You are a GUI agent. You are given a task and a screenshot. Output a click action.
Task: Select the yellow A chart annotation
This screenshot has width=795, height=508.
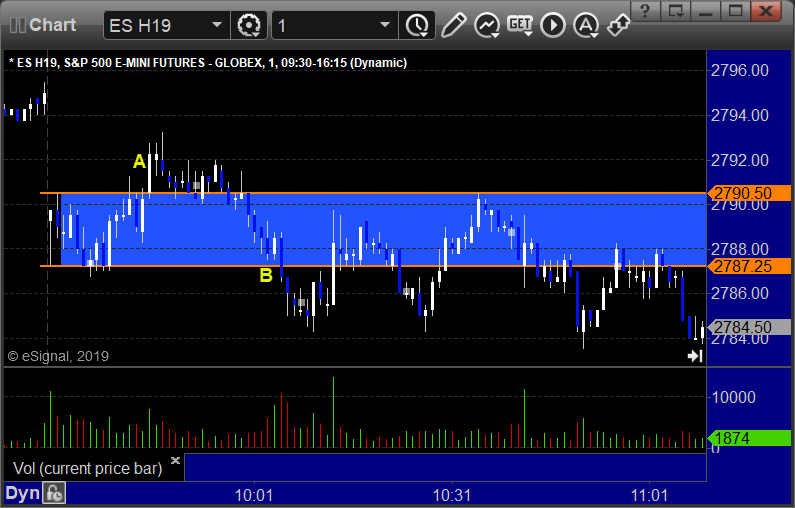point(139,162)
